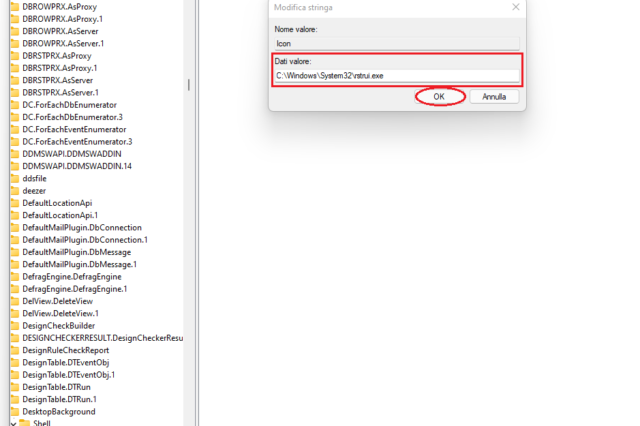This screenshot has height=426, width=640.
Task: Select DBRSTPRX.AsProxy.1 key
Action: (x=60, y=68)
